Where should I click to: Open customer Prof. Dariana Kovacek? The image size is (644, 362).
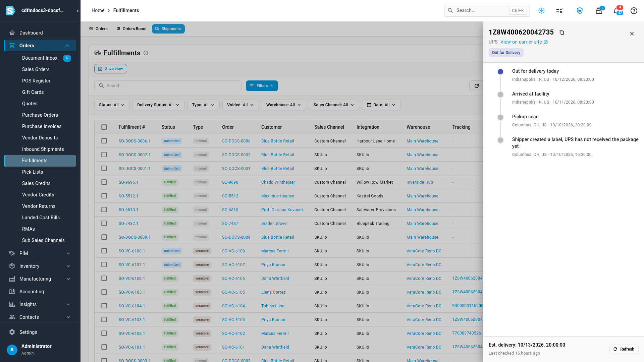click(282, 209)
